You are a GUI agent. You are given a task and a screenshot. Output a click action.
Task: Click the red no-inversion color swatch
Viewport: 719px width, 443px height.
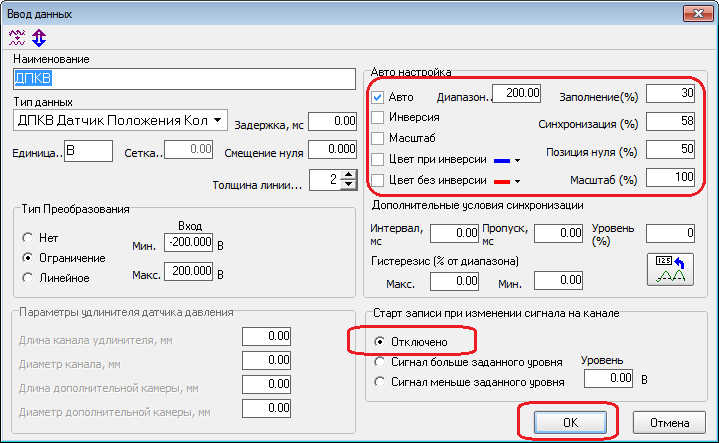point(502,182)
